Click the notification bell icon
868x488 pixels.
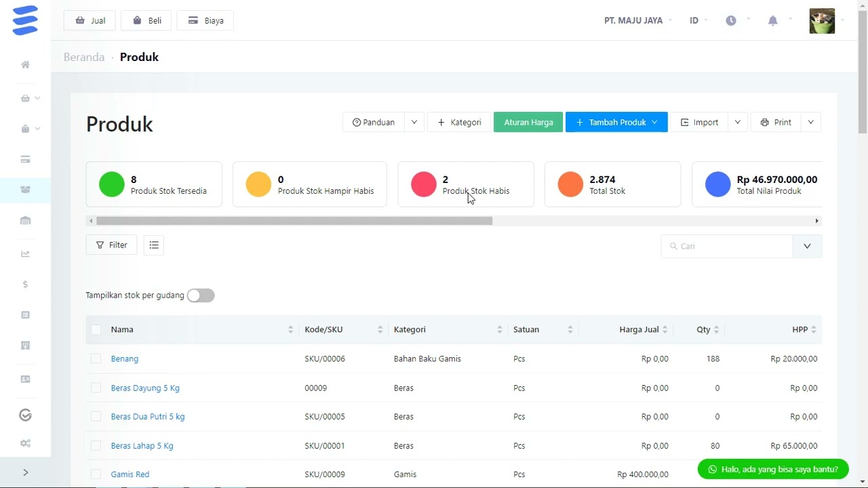772,20
